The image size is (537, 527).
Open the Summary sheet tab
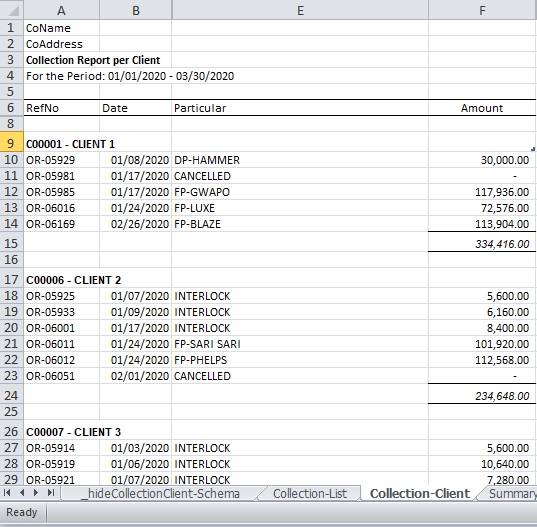coord(510,493)
